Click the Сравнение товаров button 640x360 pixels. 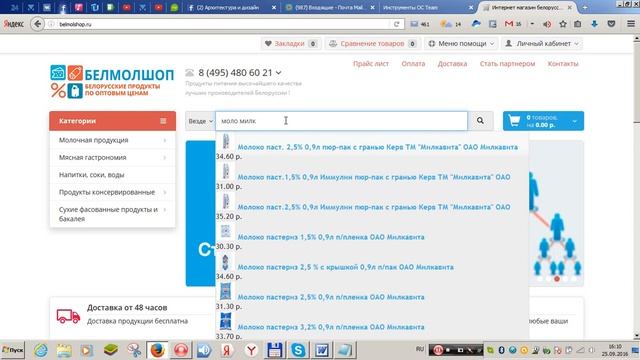pyautogui.click(x=372, y=44)
